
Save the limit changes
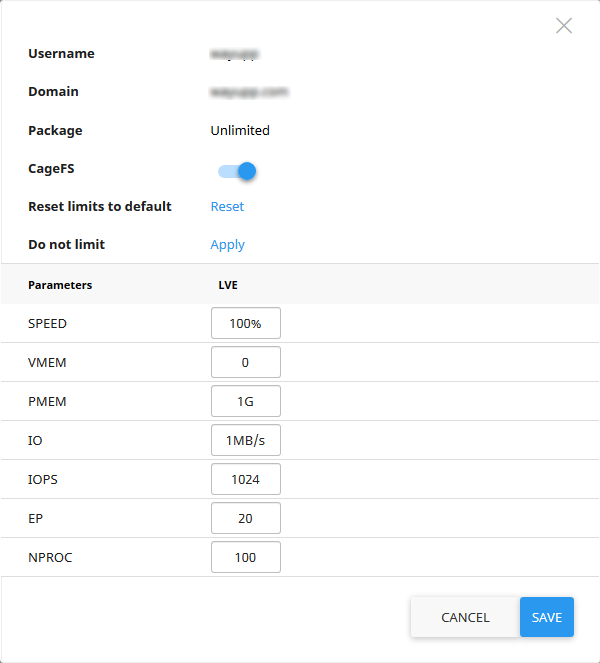[547, 617]
